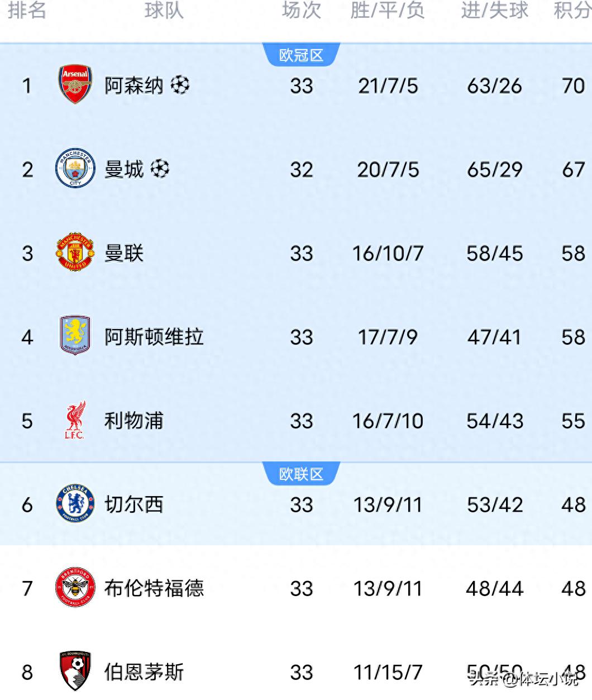The image size is (592, 700).
Task: Select the 欧冠区 zone label
Action: 301,55
